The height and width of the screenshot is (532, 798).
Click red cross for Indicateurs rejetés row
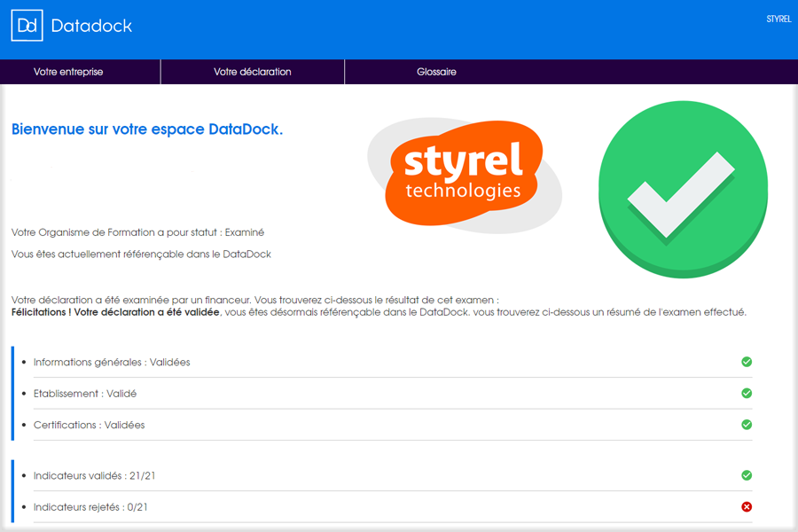747,506
